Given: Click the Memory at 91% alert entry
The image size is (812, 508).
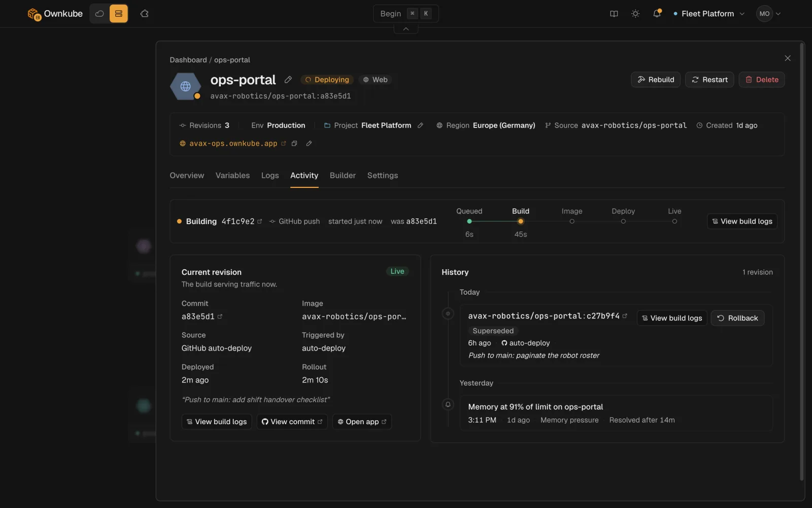Looking at the screenshot, I should click(x=616, y=413).
